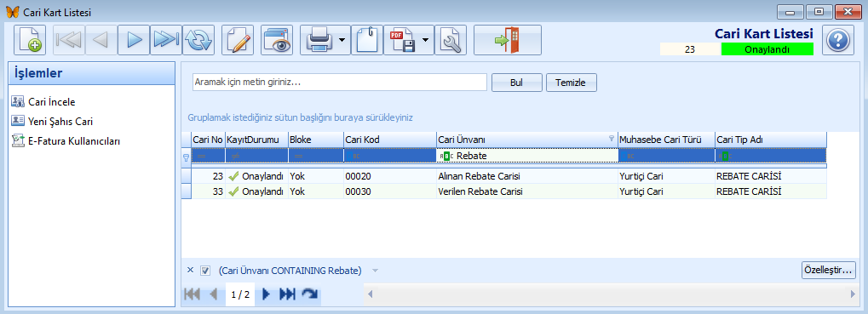Viewport: 868px width, 314px height.
Task: Click Cari Kod cell 00020
Action: point(390,177)
